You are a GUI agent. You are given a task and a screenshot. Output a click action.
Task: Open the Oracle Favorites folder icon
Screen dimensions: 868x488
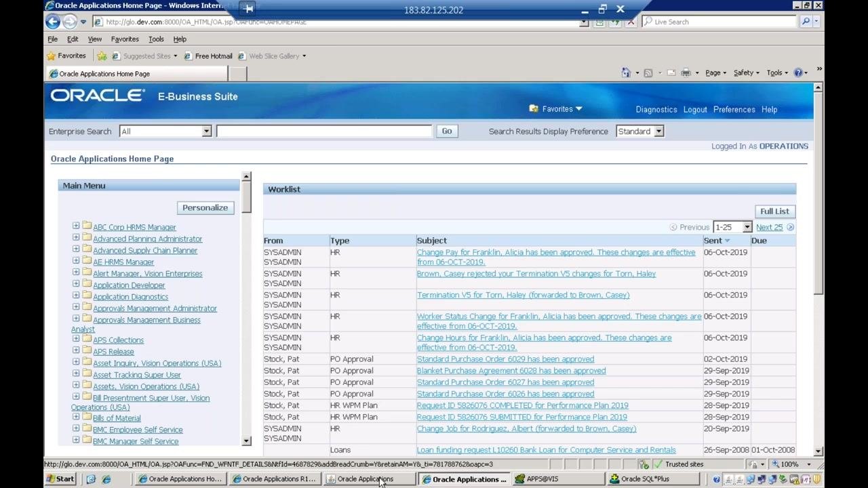click(x=534, y=108)
